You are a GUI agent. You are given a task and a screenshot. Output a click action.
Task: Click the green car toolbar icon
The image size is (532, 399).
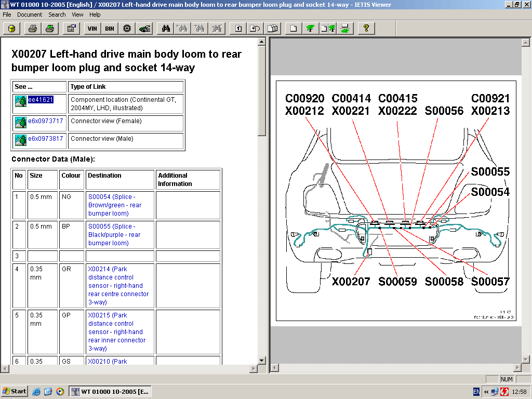pyautogui.click(x=144, y=29)
